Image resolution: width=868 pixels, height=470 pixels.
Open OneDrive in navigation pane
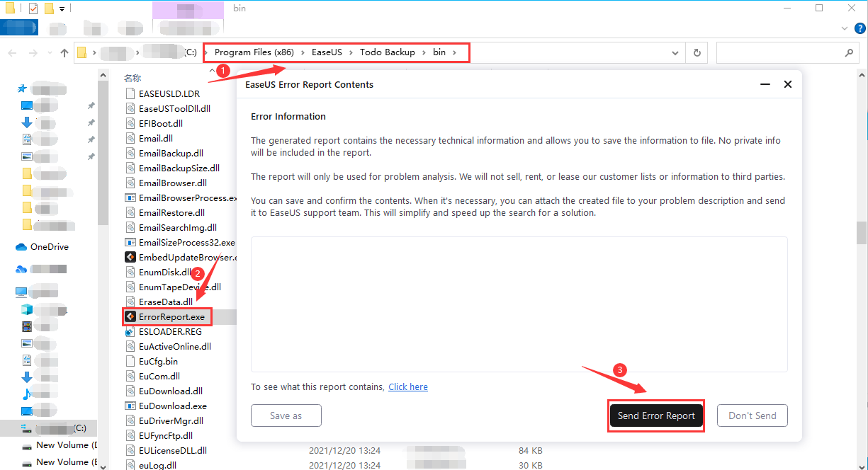(x=43, y=247)
